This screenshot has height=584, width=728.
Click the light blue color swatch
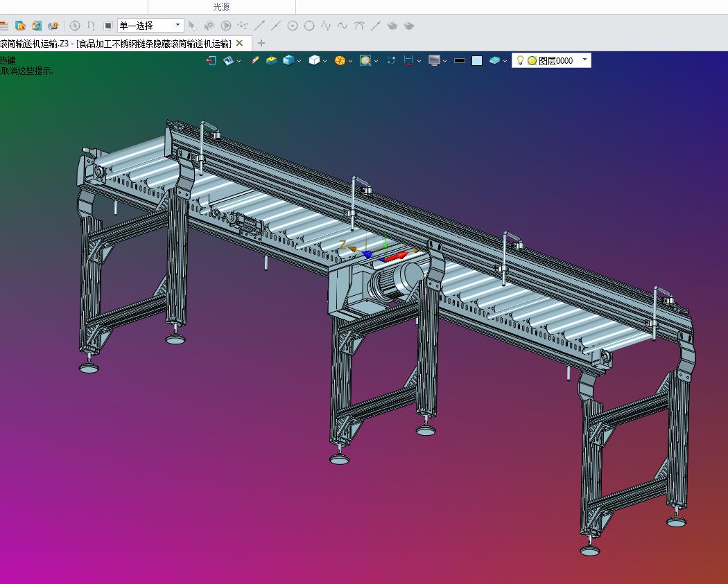477,60
